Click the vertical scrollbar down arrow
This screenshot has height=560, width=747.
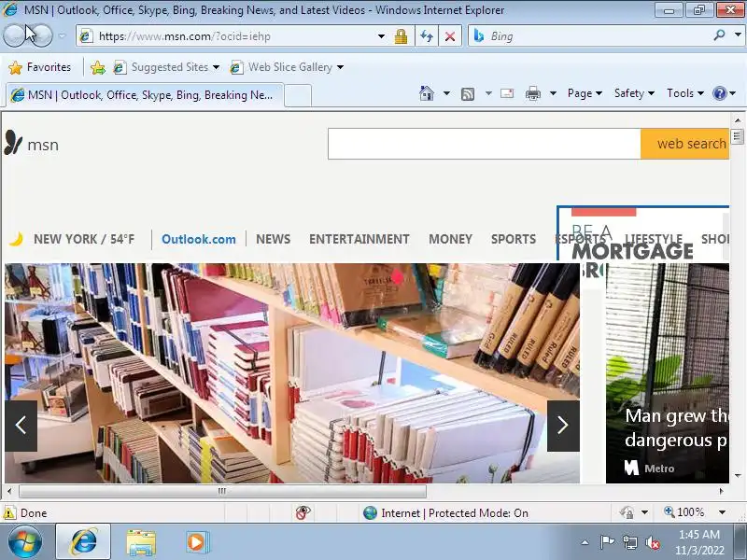[x=738, y=476]
